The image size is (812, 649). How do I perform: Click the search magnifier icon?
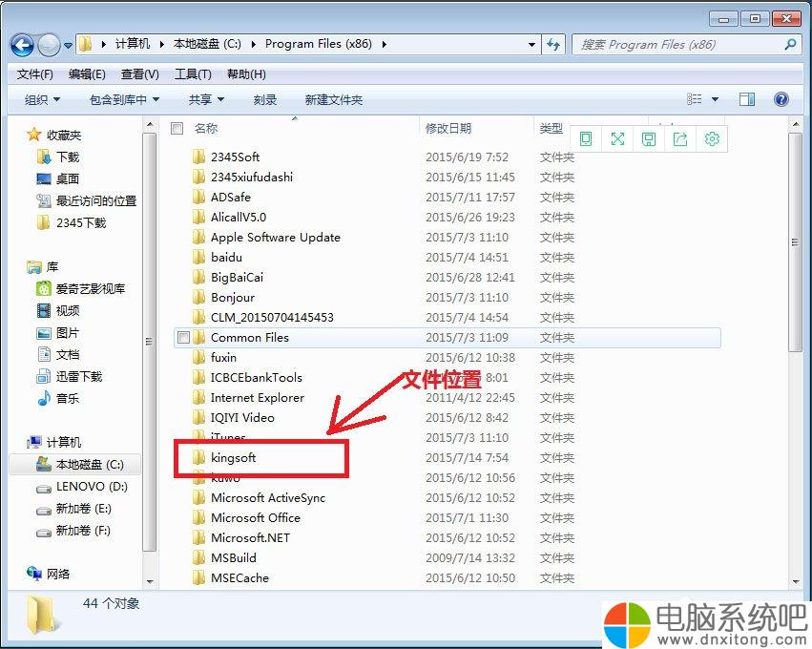790,45
